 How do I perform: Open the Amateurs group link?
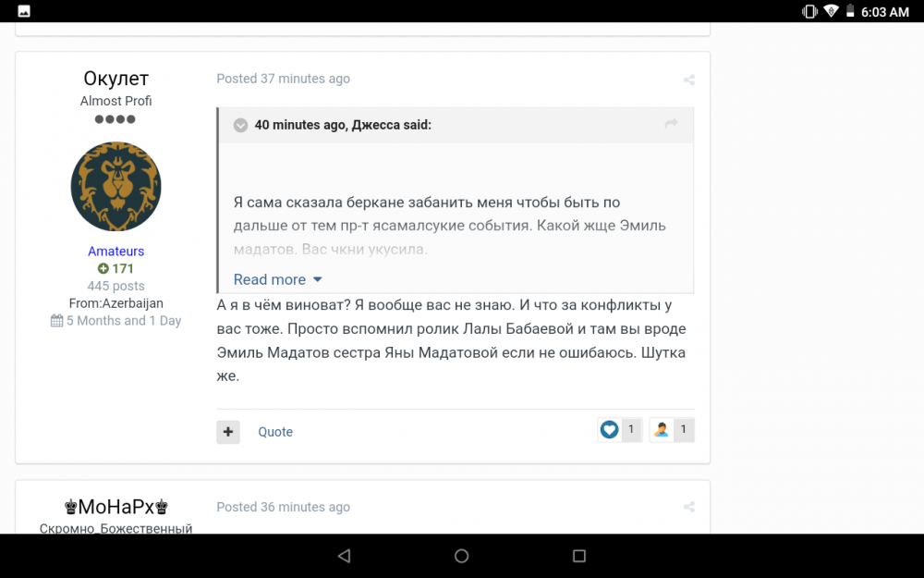[115, 251]
